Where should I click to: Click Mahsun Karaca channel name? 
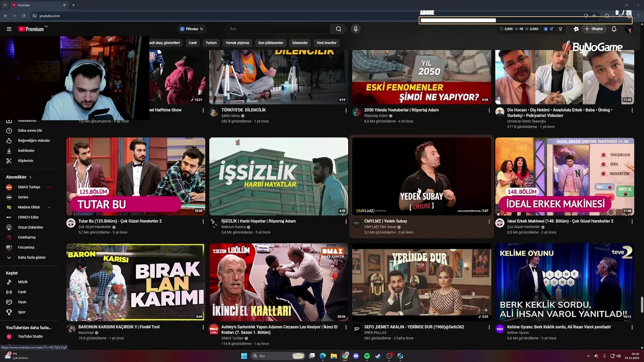coord(234,227)
